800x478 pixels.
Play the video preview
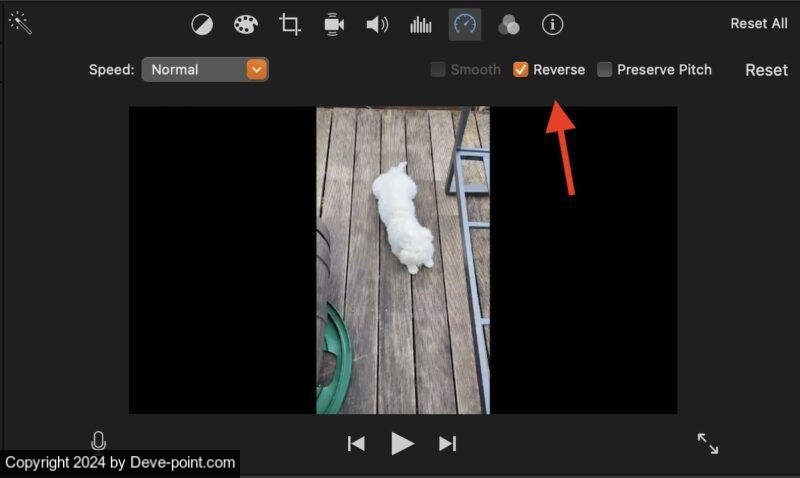pos(402,443)
